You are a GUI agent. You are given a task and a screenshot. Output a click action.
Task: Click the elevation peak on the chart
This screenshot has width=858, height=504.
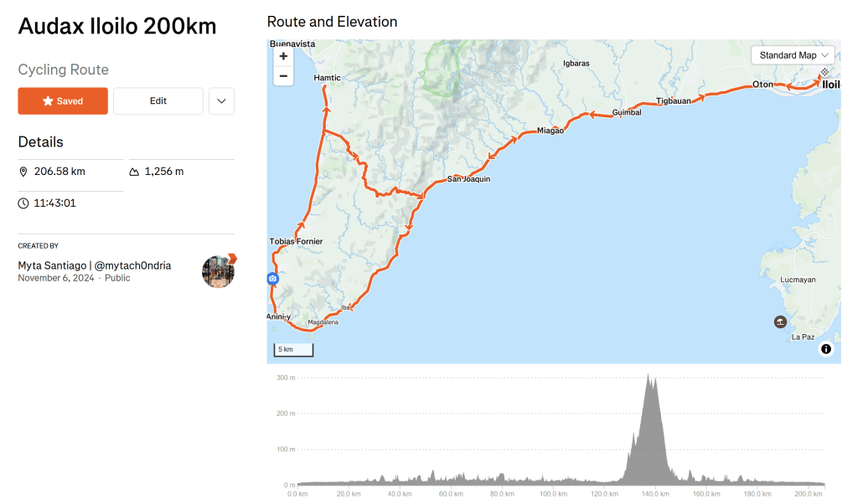coord(649,377)
